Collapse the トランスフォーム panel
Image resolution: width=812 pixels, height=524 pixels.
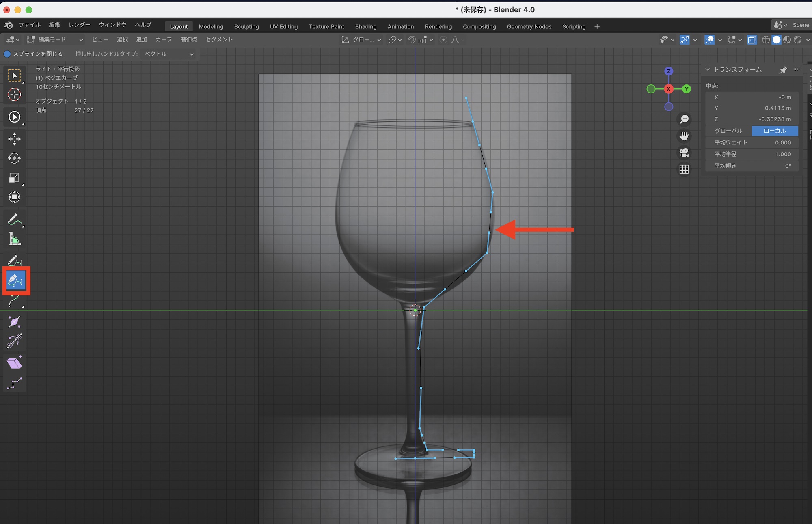708,70
